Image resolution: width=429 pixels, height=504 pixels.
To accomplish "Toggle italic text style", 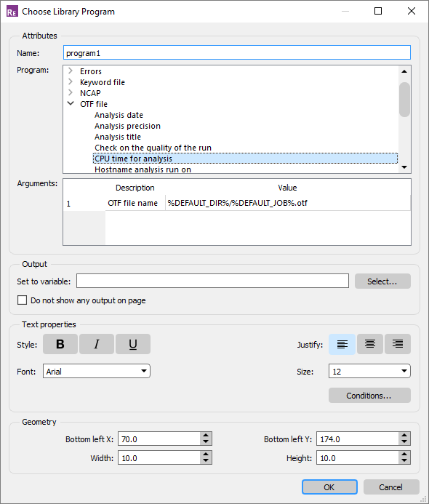I will (x=97, y=344).
